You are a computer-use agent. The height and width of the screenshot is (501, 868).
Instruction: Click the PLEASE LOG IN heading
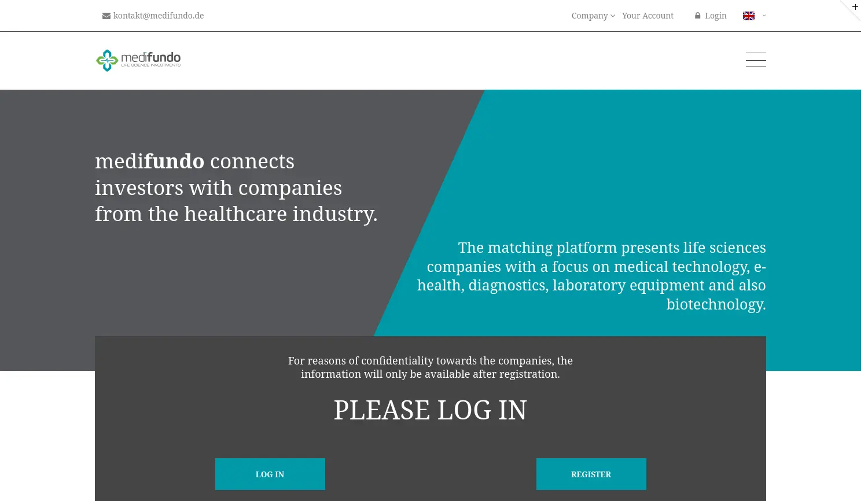(431, 410)
